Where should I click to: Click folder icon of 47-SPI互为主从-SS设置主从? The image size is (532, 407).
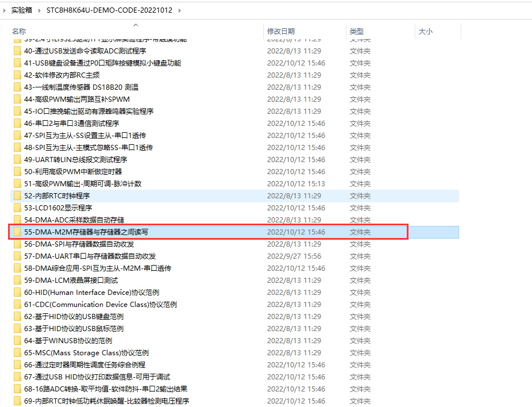[17, 136]
